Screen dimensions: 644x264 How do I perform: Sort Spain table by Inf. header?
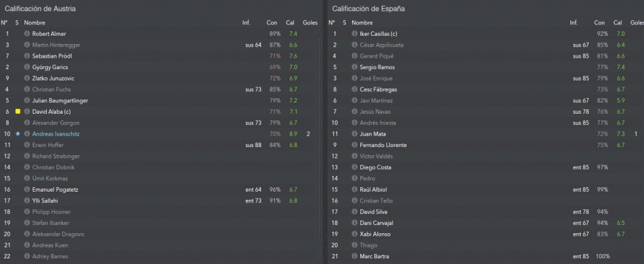point(574,23)
